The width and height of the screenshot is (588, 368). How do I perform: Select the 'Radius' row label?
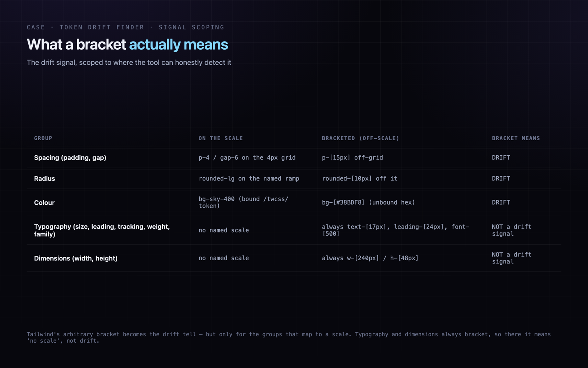click(44, 178)
